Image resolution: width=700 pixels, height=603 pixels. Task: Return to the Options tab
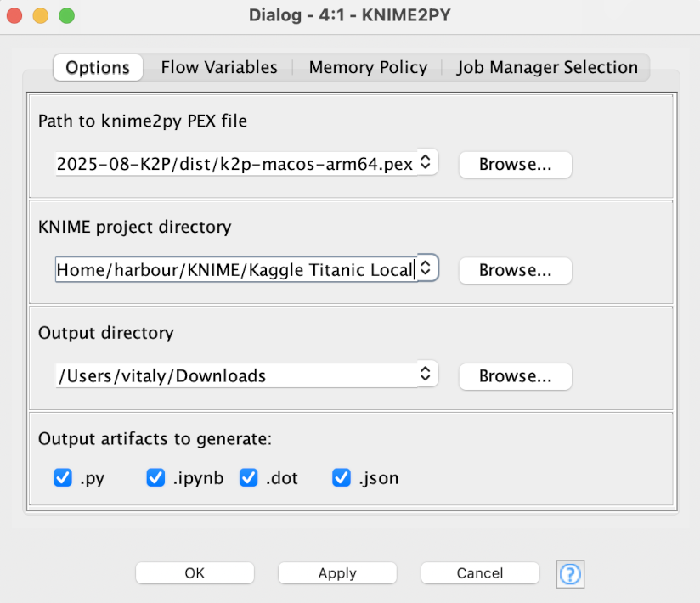tap(97, 67)
